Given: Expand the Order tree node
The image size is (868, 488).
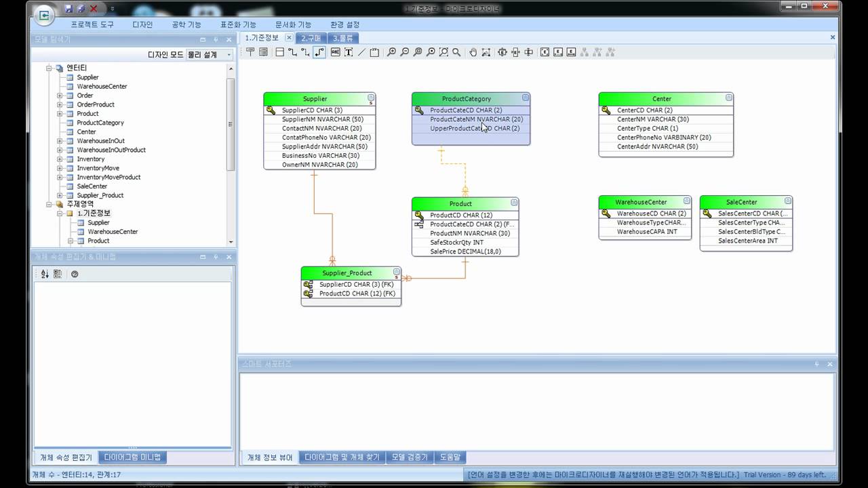Looking at the screenshot, I should 59,96.
